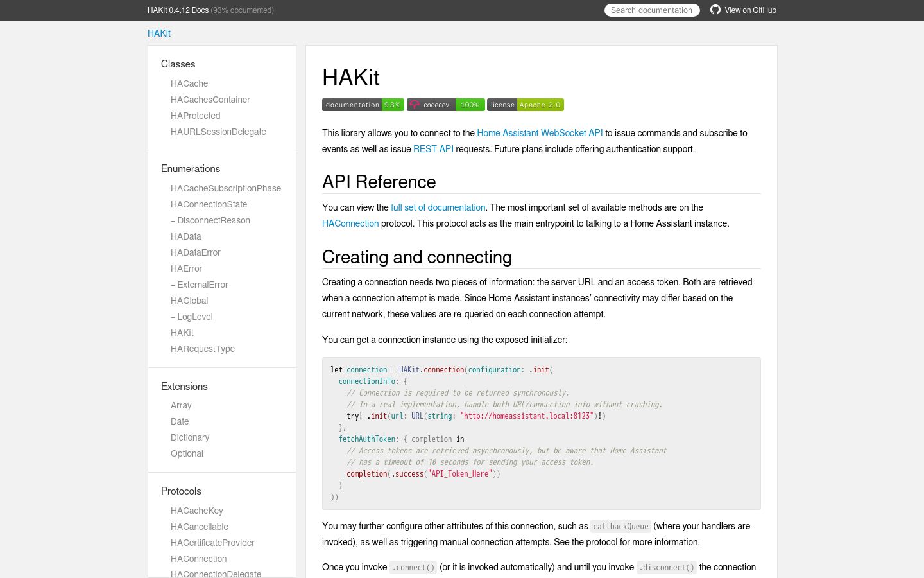Open the HAConnection protocol link in text

pos(350,223)
